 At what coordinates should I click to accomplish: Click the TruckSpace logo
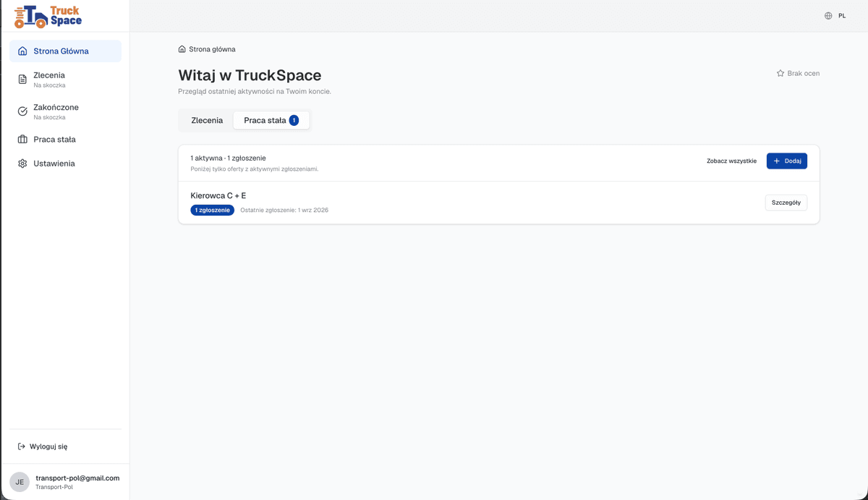click(x=48, y=16)
